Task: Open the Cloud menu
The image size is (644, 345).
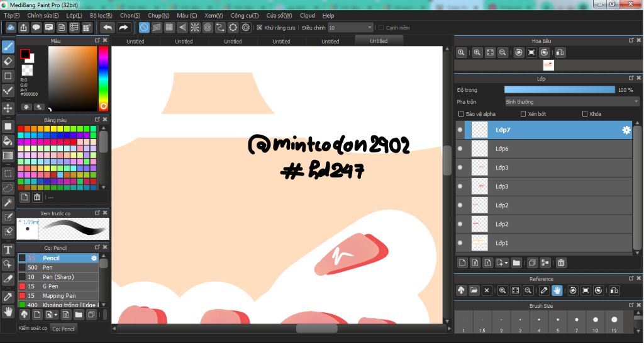Action: [x=307, y=15]
